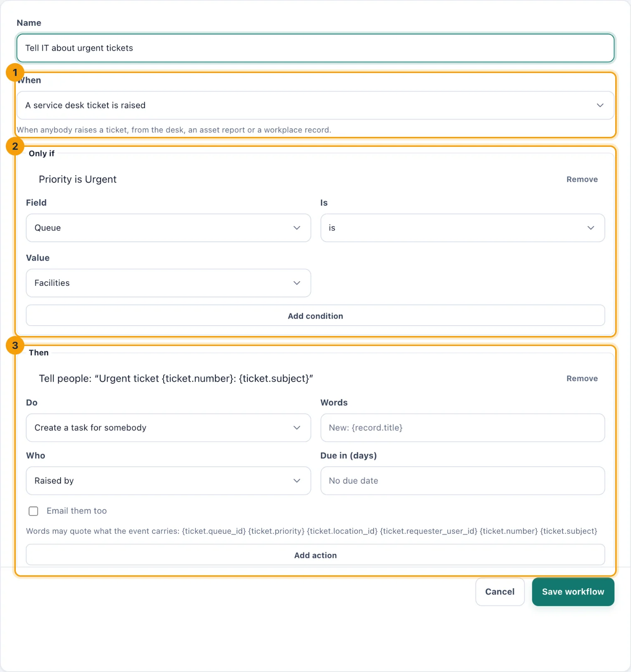Open the Value dropdown showing Facilities
This screenshot has width=631, height=672.
(169, 283)
